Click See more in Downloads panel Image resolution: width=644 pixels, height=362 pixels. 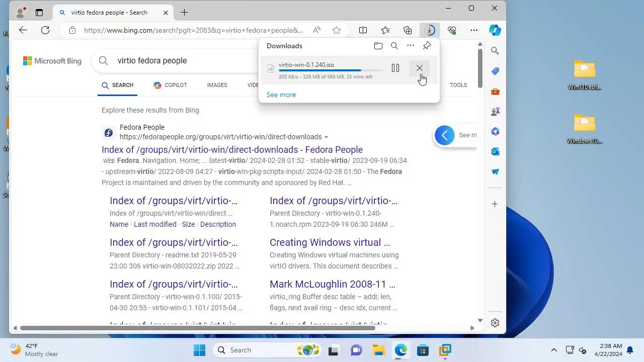point(281,95)
